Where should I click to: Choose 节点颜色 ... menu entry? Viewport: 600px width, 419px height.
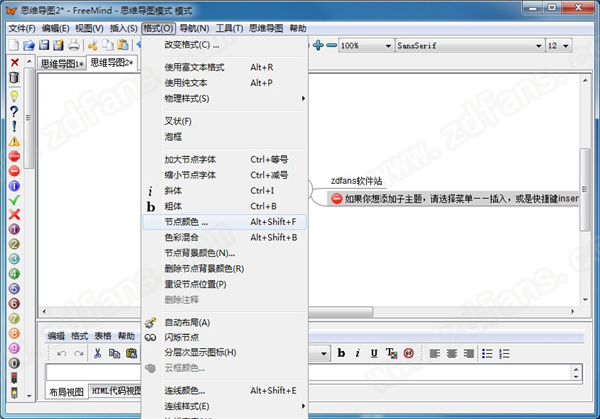point(225,222)
